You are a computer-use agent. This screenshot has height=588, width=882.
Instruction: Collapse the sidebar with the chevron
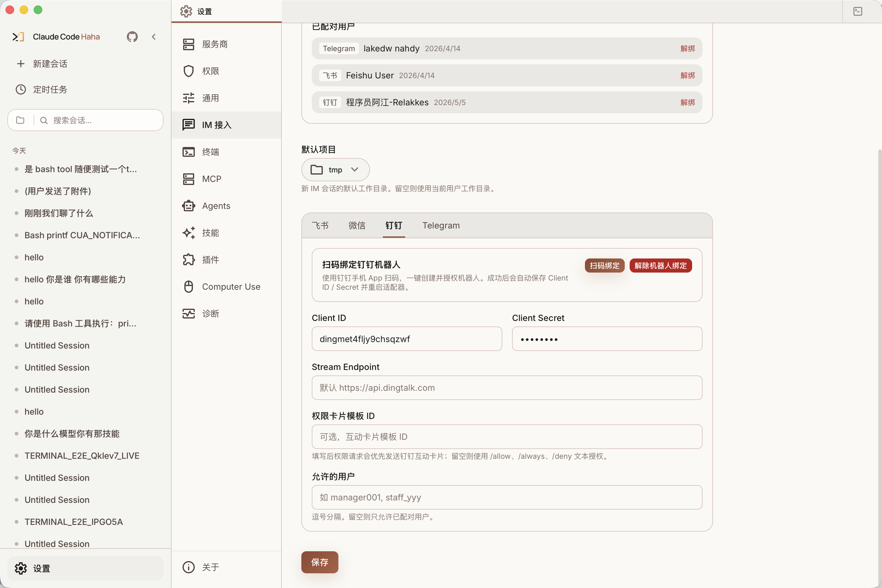tap(154, 37)
